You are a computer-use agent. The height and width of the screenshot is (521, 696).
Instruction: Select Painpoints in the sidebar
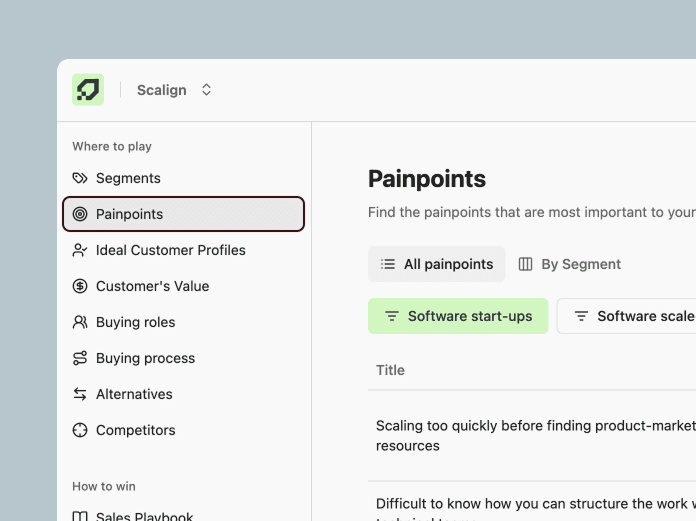(183, 214)
